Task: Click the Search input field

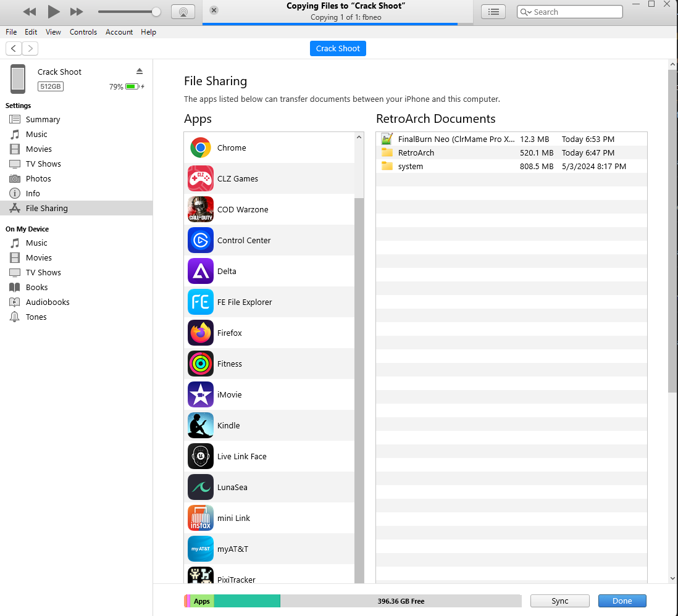Action: [x=569, y=12]
